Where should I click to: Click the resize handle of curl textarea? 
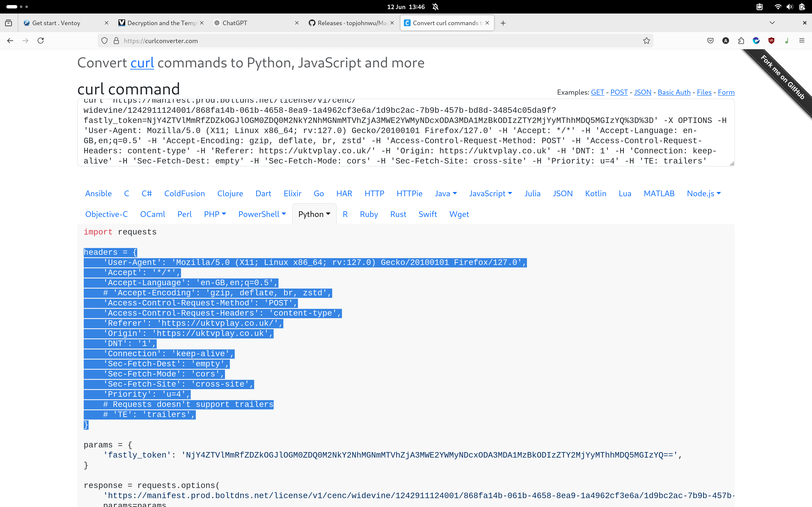pyautogui.click(x=732, y=164)
